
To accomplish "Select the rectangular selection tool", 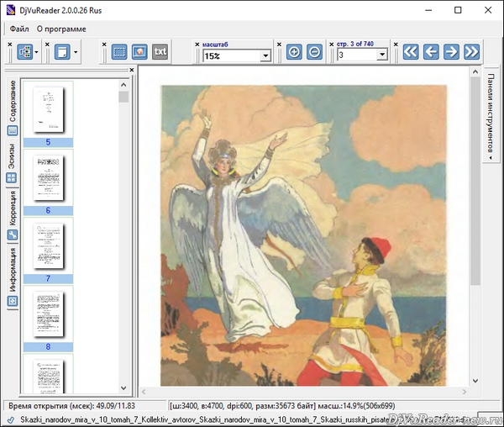I will (119, 52).
